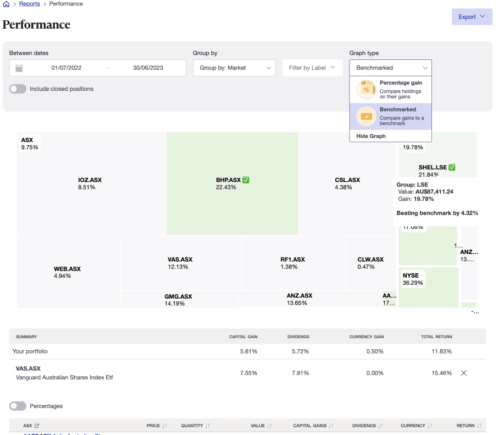504x435 pixels.
Task: Select the VAS.ASX treemap tile
Action: point(181,263)
